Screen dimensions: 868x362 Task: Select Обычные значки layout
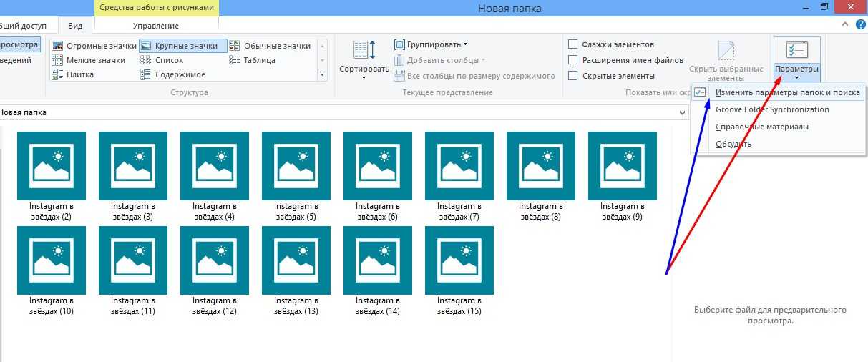271,46
